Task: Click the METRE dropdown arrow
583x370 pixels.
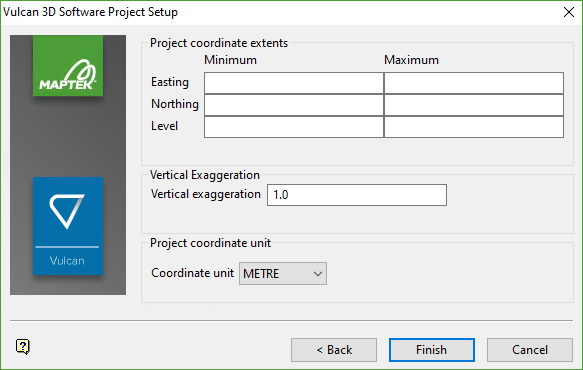Action: [x=317, y=274]
